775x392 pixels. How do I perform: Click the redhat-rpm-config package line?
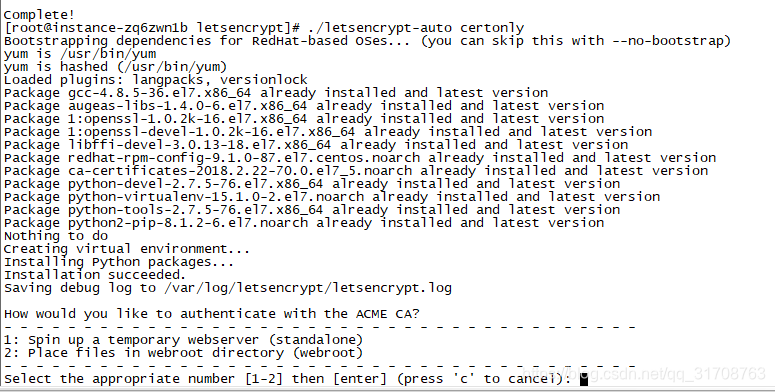pos(360,158)
